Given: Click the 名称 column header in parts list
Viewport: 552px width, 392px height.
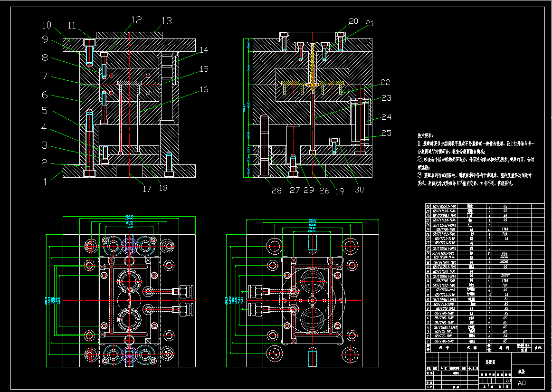Looking at the screenshot, I should tap(471, 348).
